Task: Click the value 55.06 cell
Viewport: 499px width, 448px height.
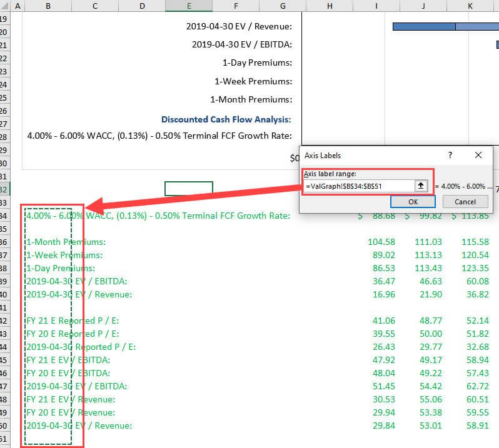Action: pos(431,399)
